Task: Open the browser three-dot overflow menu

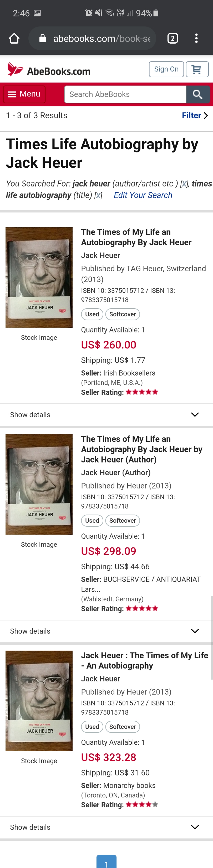Action: click(x=196, y=38)
